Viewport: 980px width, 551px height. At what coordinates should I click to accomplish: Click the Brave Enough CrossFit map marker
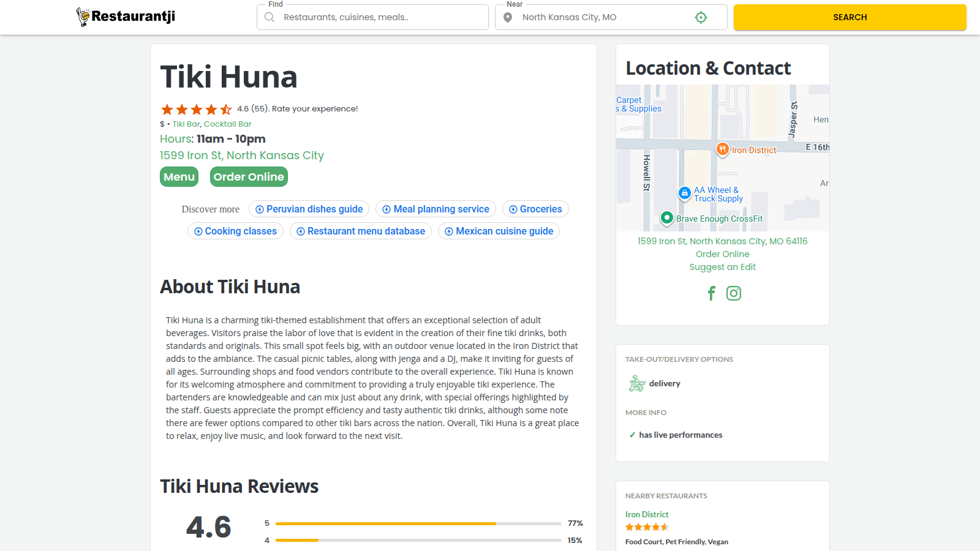(667, 217)
